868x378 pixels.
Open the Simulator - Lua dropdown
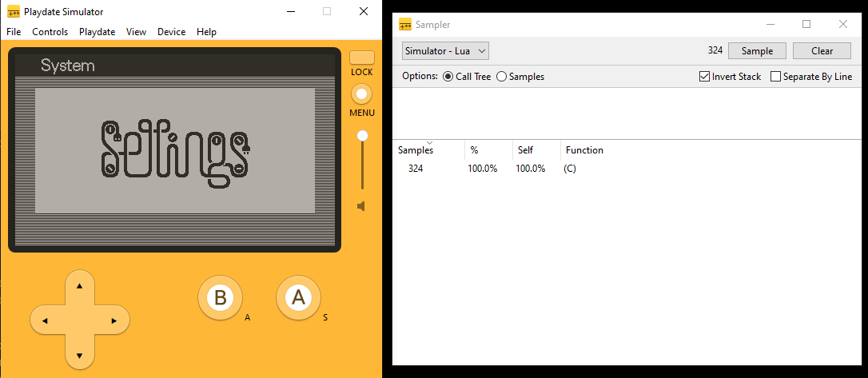pos(446,51)
